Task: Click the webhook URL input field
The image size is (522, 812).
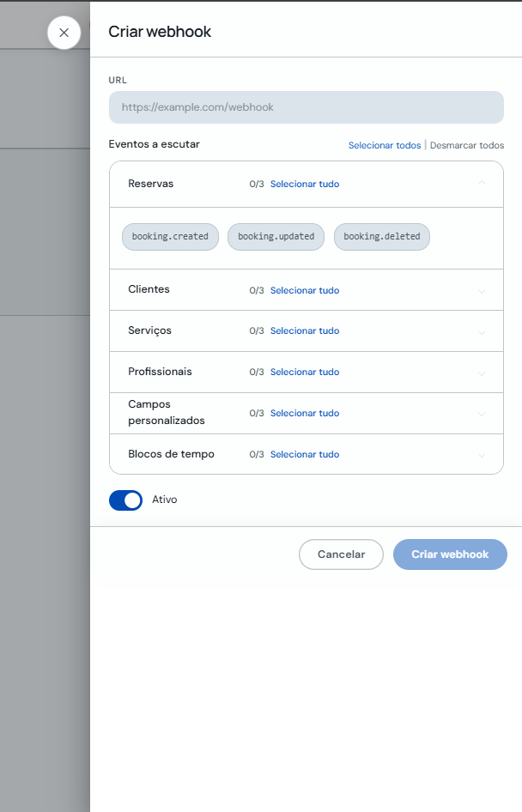Action: (306, 107)
